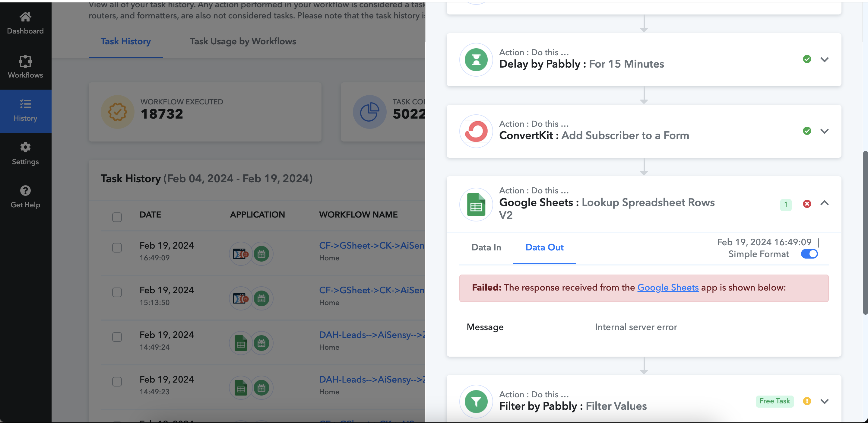Click second app icon in 14:49:24 row
Image resolution: width=868 pixels, height=423 pixels.
click(x=261, y=343)
